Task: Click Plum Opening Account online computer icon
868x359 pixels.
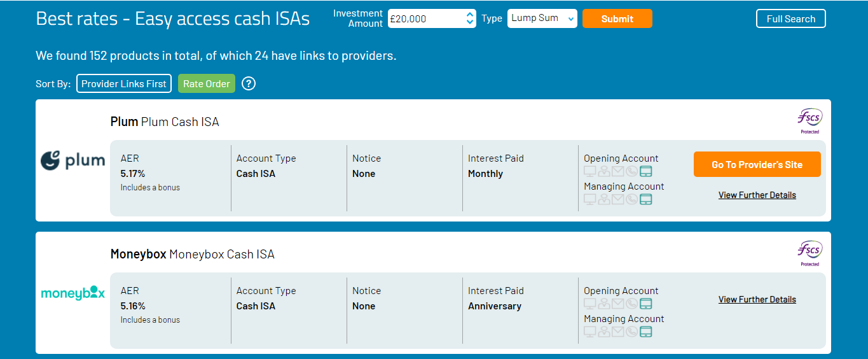Action: pyautogui.click(x=590, y=171)
